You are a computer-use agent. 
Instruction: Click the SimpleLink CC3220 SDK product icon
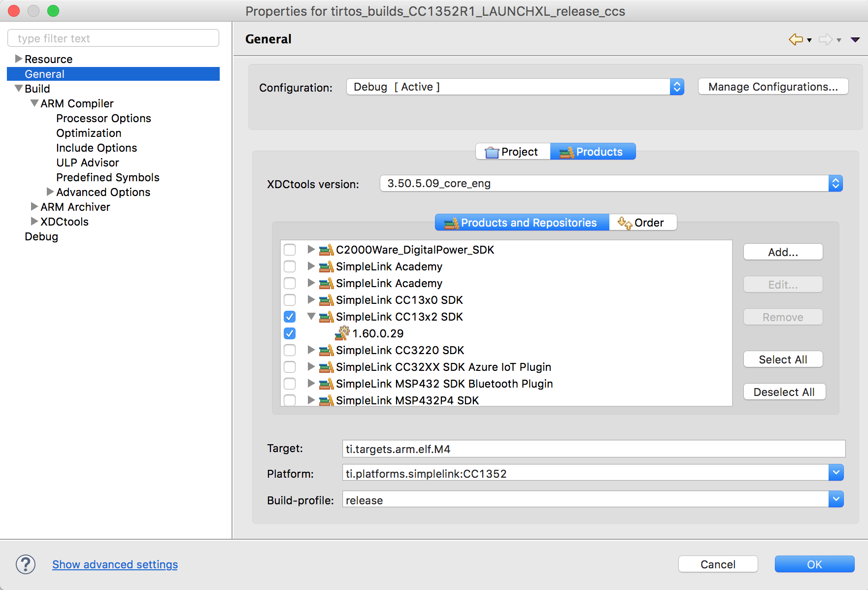(x=326, y=350)
